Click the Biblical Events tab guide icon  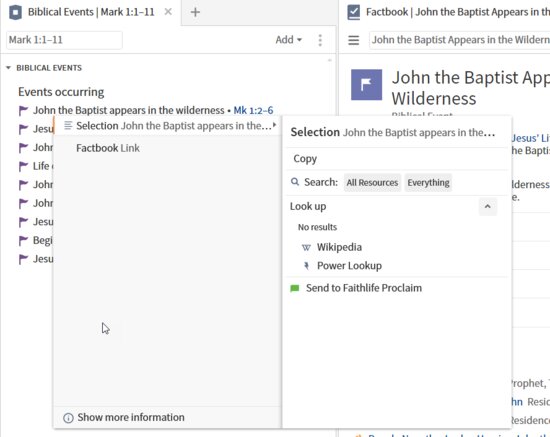point(15,13)
